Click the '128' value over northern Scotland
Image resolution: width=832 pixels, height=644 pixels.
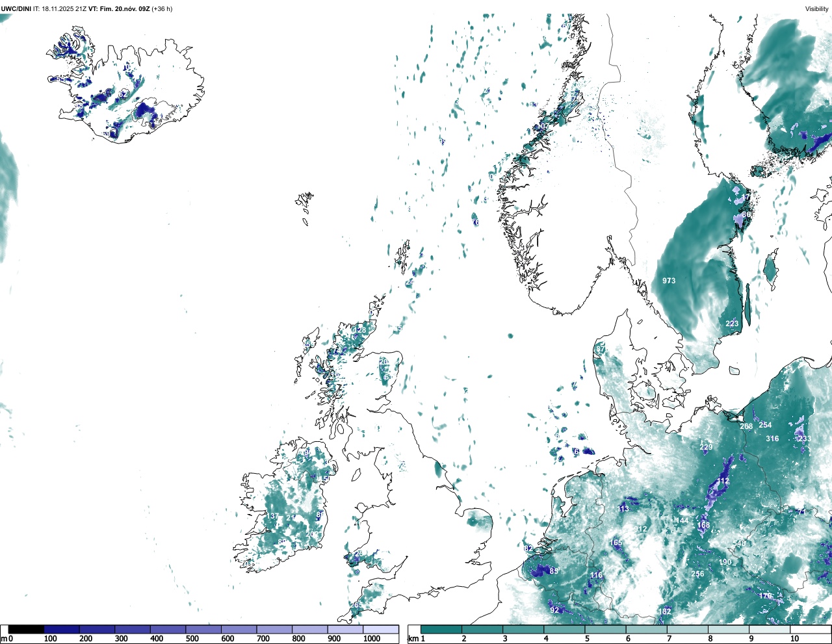359,330
